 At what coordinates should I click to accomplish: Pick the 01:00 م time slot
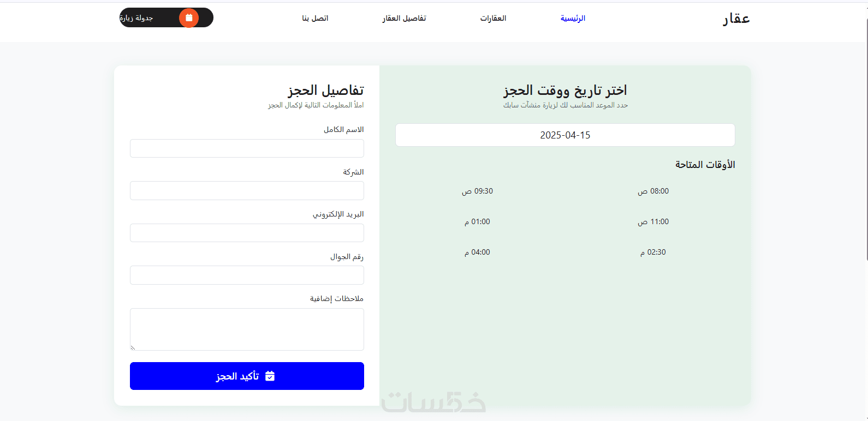click(x=477, y=221)
